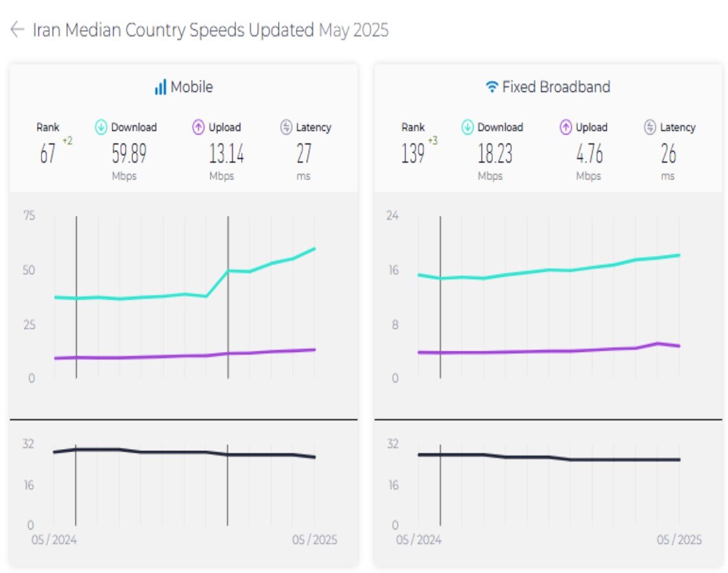This screenshot has height=573, width=728.
Task: Click the Fixed Broadband Latency icon
Action: click(650, 127)
